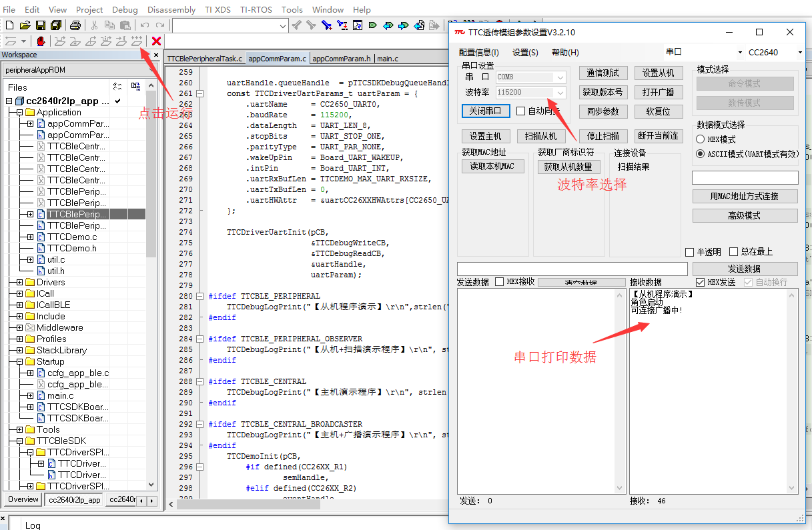The width and height of the screenshot is (812, 530).
Task: Click the Next Statement debug icon
Action: (105, 41)
